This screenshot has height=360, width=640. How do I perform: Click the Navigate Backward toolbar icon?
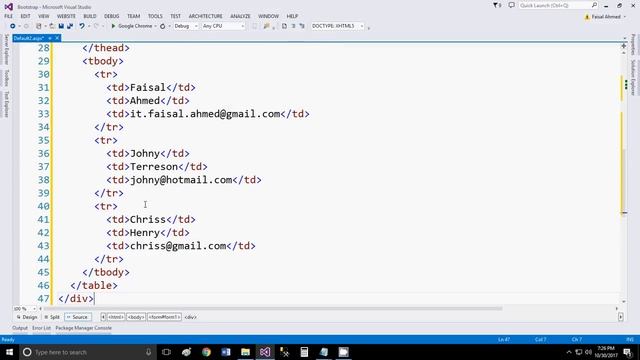tap(13, 26)
